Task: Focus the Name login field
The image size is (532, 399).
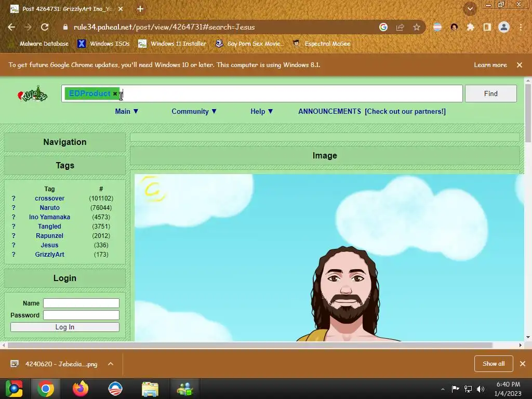Action: (x=81, y=303)
